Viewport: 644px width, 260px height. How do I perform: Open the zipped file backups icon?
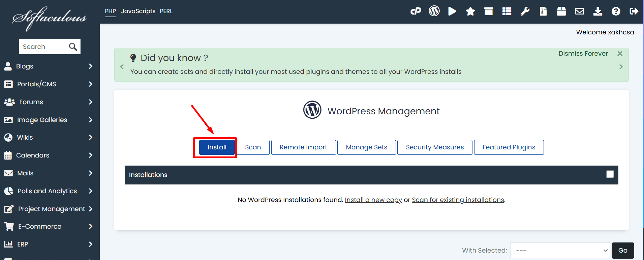543,11
